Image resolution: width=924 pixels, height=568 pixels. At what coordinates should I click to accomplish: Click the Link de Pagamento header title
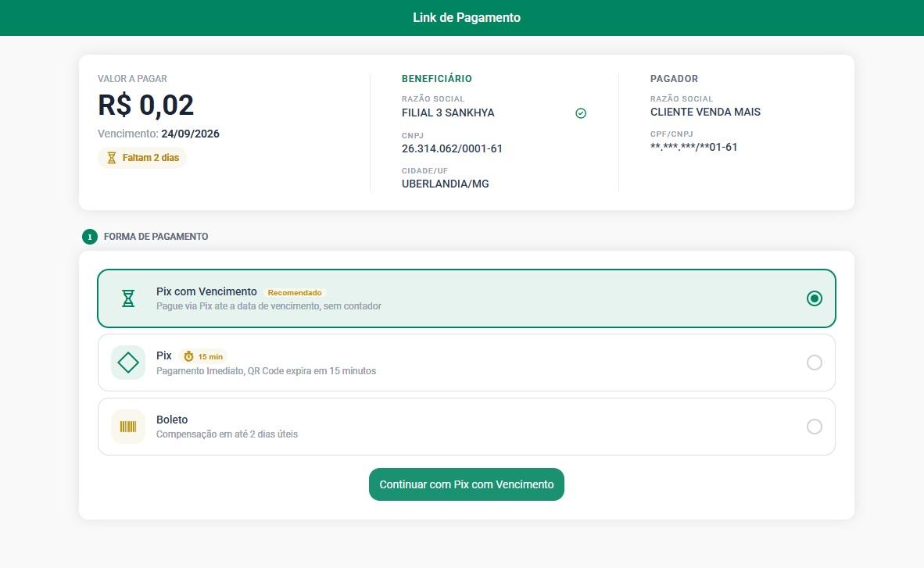(467, 18)
